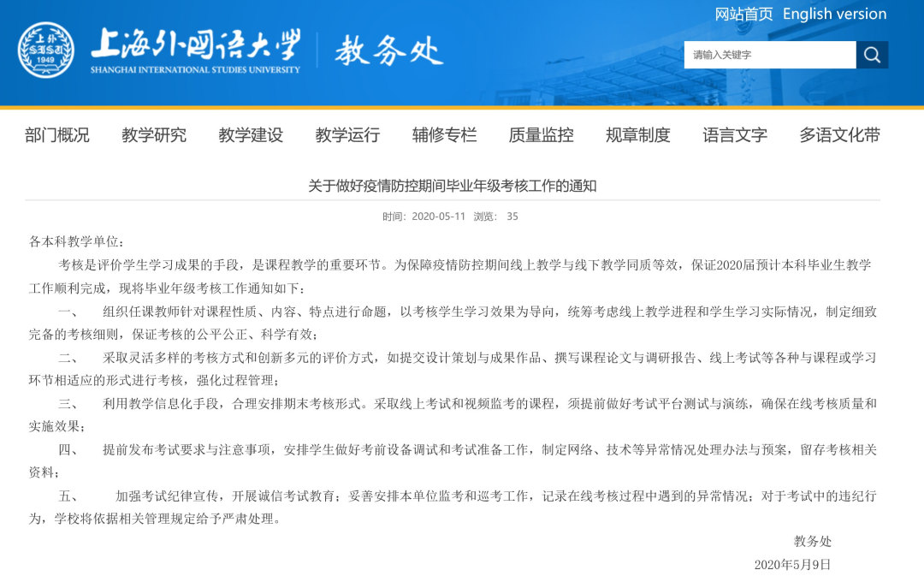Switch to the English version

834,15
